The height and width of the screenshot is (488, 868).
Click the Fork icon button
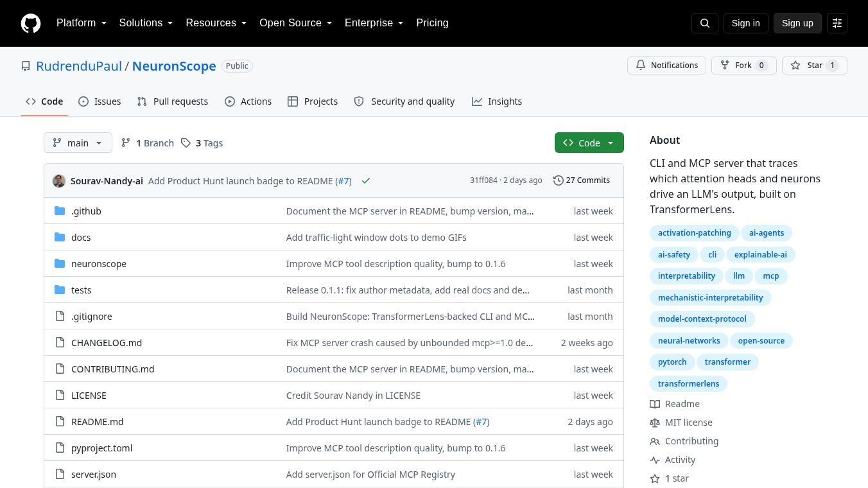743,65
